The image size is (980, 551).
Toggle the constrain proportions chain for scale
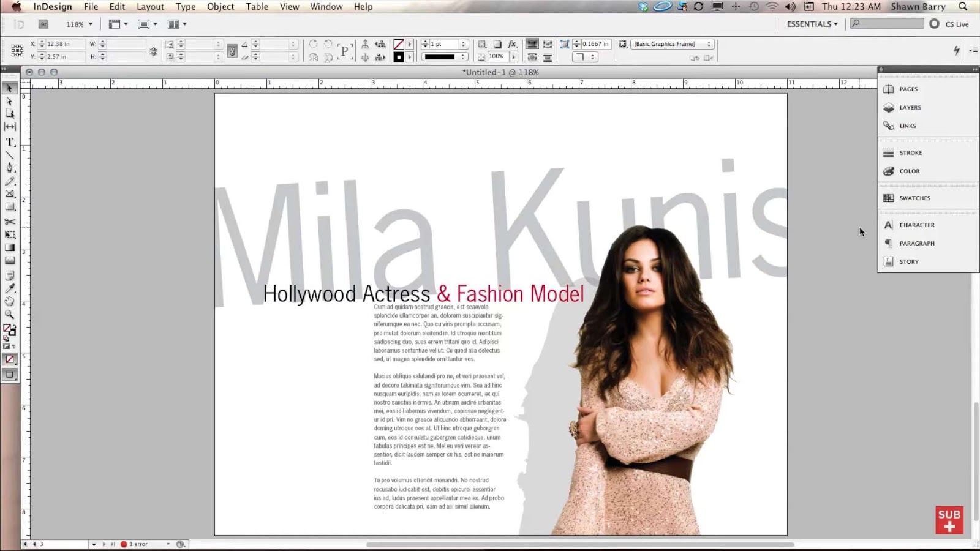click(x=232, y=51)
